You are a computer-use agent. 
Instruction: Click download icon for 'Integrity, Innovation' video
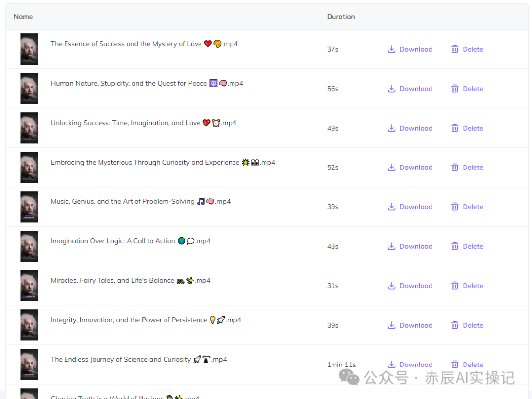pyautogui.click(x=392, y=325)
